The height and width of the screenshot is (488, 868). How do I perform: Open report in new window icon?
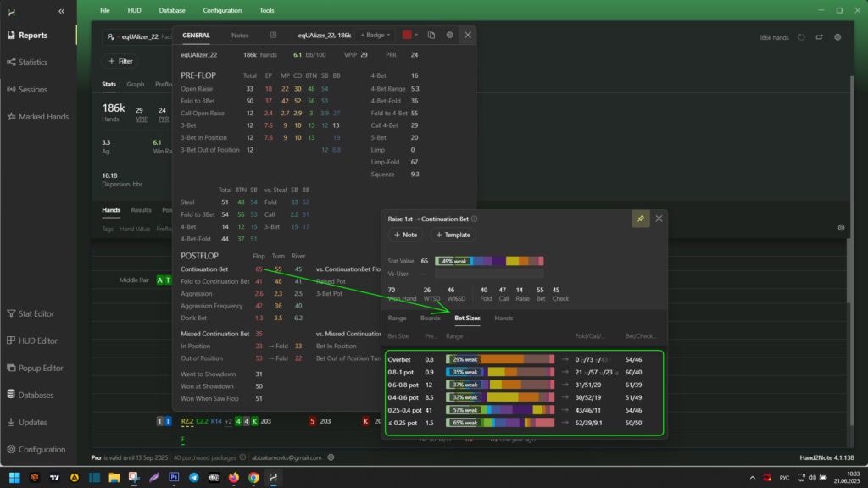820,37
